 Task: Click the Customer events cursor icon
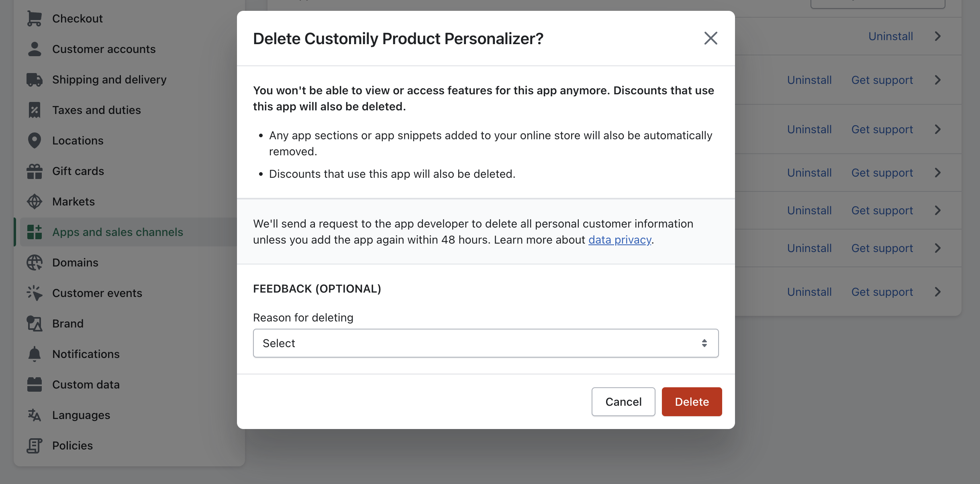35,293
